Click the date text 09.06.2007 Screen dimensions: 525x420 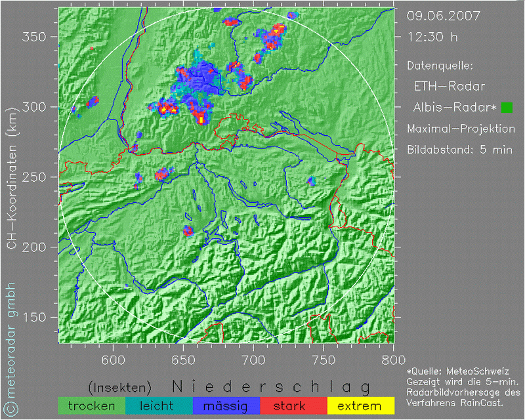(x=444, y=16)
